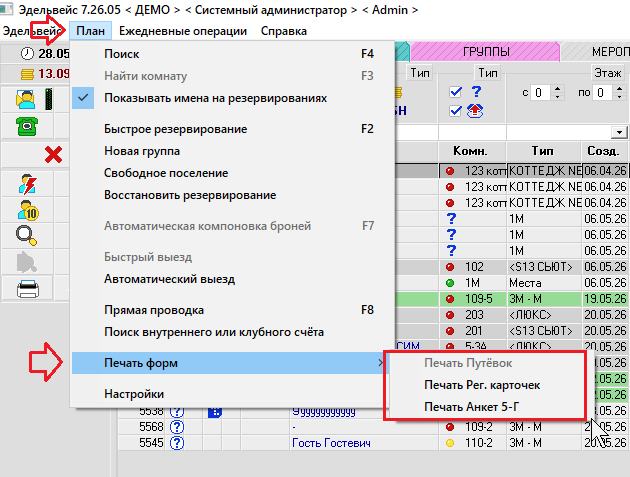
Task: Click the clock date 28.05
Action: pyautogui.click(x=45, y=53)
